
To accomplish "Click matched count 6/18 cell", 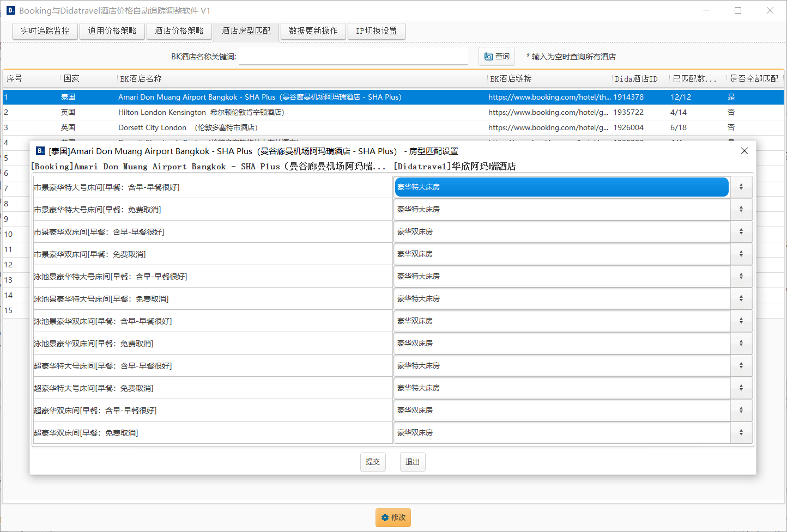I will coord(679,127).
